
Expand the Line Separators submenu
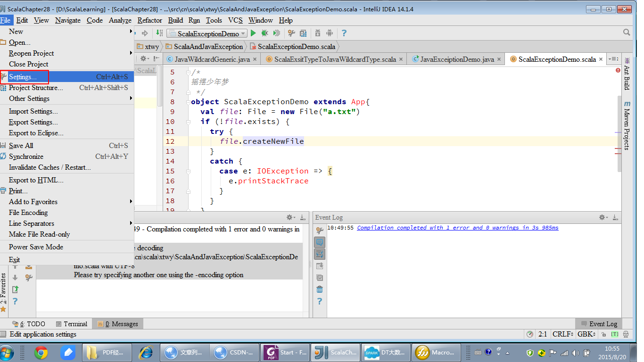coord(67,223)
